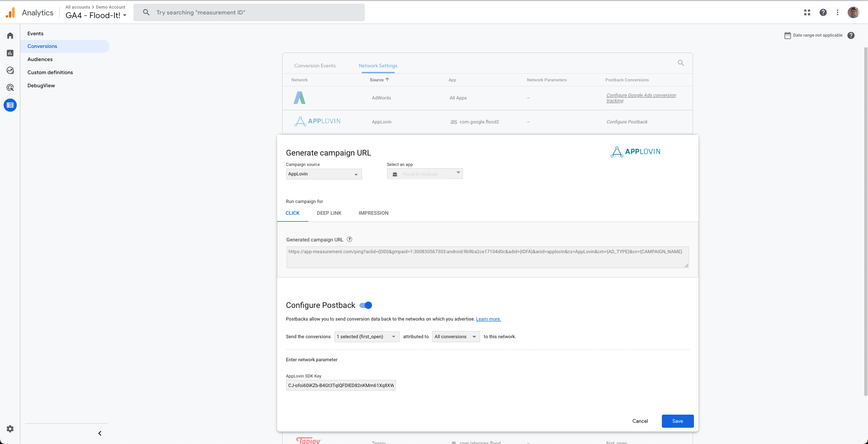Open the Home icon in the sidebar
The width and height of the screenshot is (868, 444).
(x=10, y=36)
